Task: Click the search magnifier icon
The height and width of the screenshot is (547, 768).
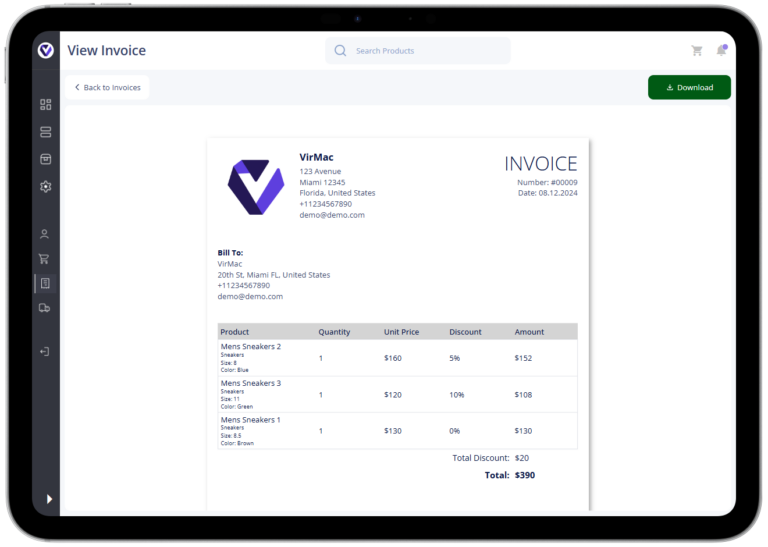Action: (x=340, y=50)
